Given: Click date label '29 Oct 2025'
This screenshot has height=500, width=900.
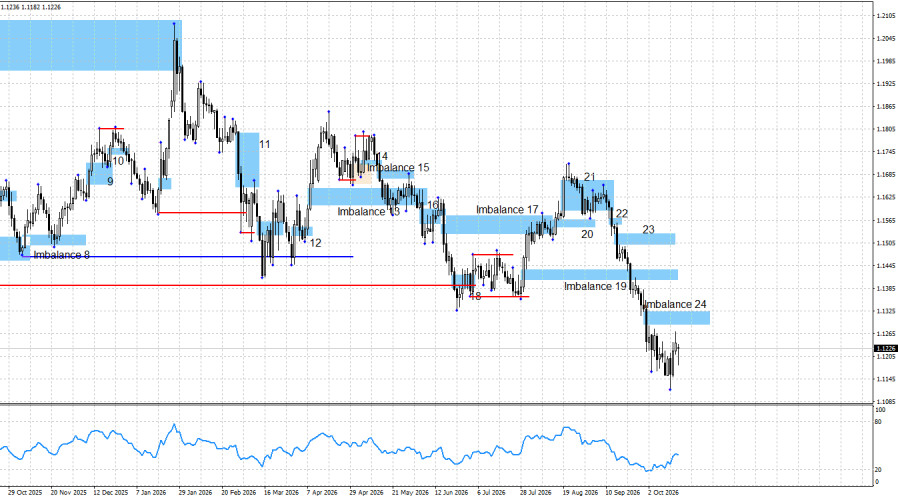Looking at the screenshot, I should point(25,493).
